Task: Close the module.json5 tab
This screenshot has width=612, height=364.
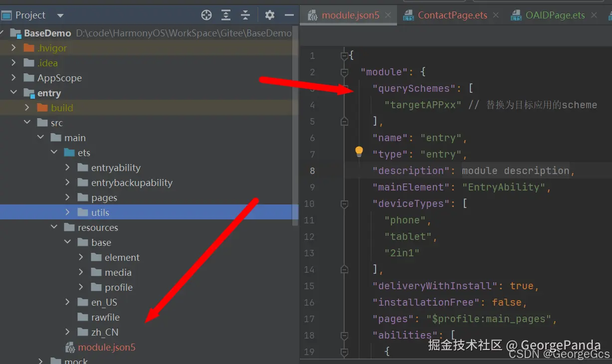Action: click(388, 15)
